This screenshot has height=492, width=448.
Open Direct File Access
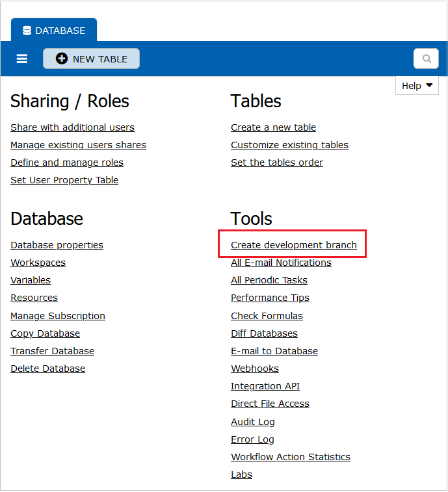tap(270, 404)
